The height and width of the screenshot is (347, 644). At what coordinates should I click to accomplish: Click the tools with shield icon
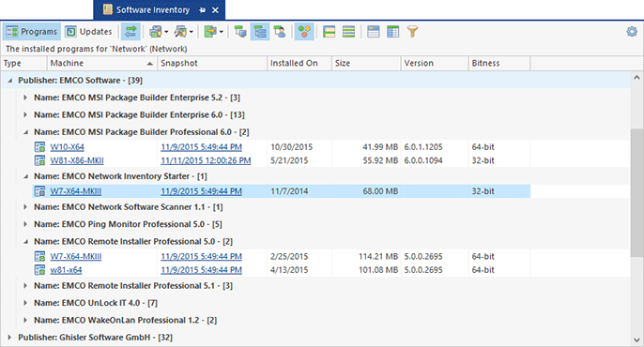point(180,32)
